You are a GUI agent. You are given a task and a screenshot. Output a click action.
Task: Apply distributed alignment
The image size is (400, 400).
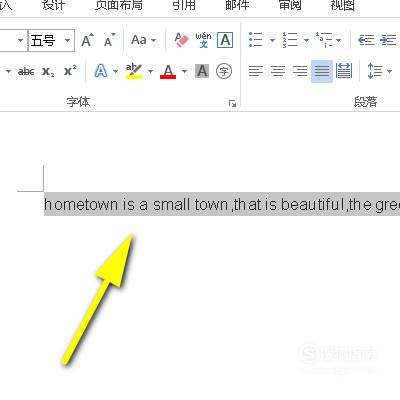344,71
